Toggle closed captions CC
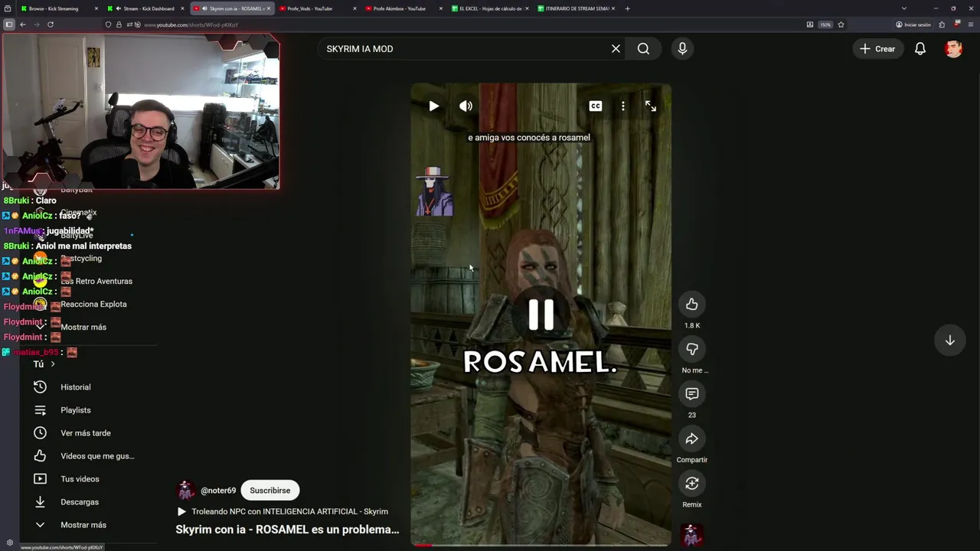 595,106
